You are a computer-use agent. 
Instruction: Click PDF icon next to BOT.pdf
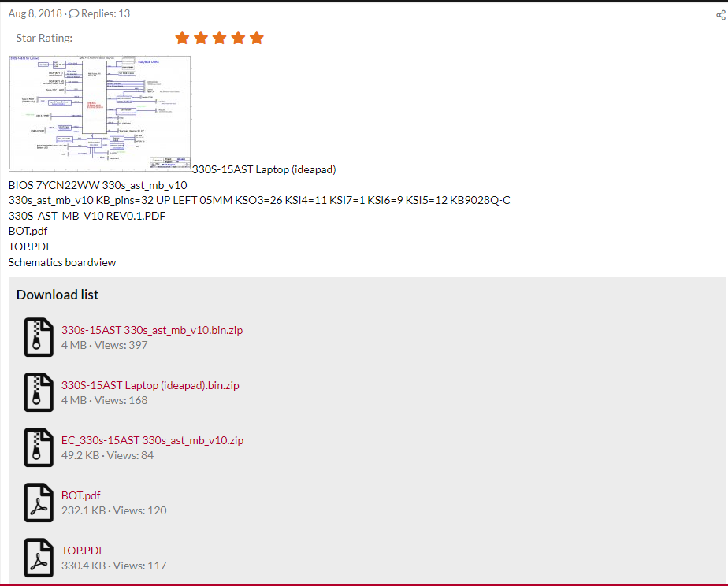click(x=39, y=503)
